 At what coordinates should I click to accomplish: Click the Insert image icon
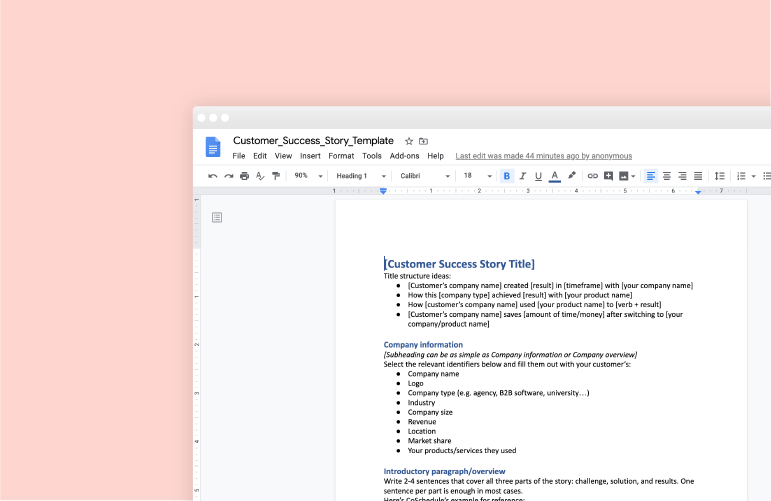(x=623, y=176)
